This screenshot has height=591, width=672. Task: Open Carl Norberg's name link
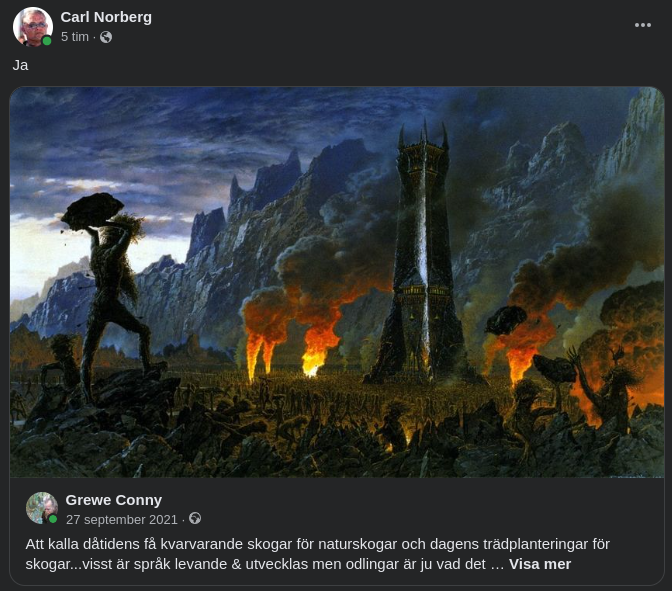tap(106, 17)
